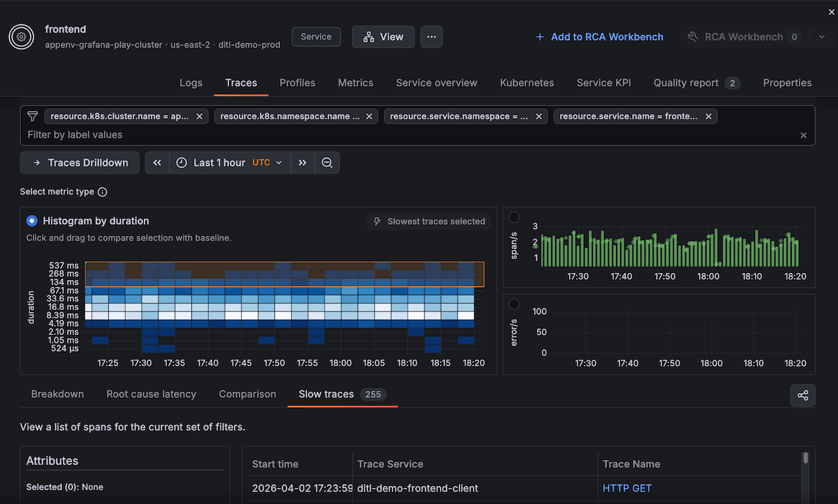Open the HTTP GET trace link

[x=627, y=488]
